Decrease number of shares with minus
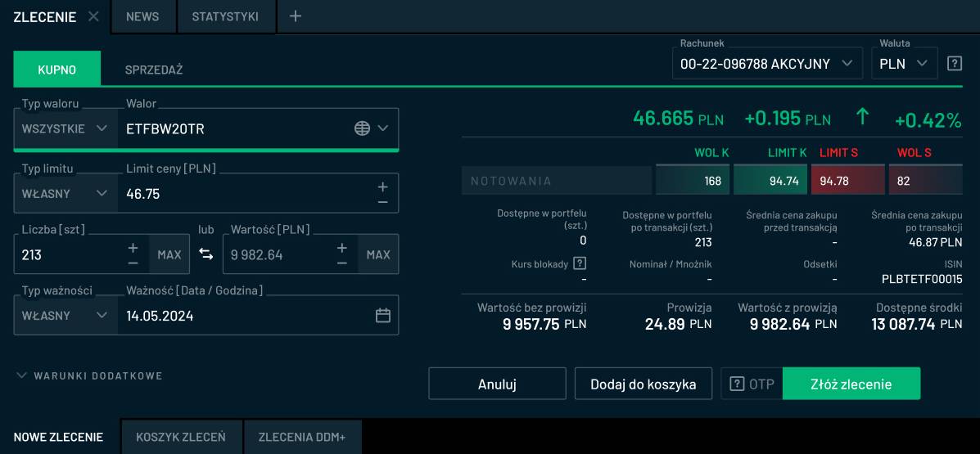The image size is (980, 454). point(133,263)
